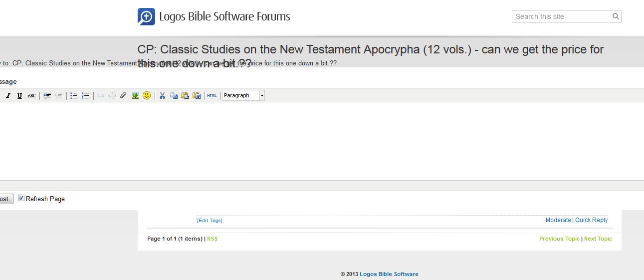This screenshot has width=644, height=280.
Task: Click inside the message editor body
Action: pos(322,141)
